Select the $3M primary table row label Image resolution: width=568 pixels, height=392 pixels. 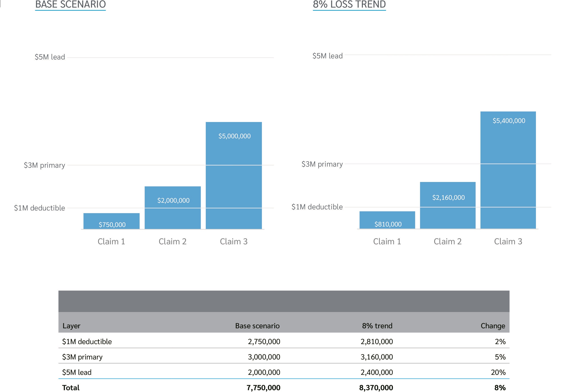click(82, 357)
